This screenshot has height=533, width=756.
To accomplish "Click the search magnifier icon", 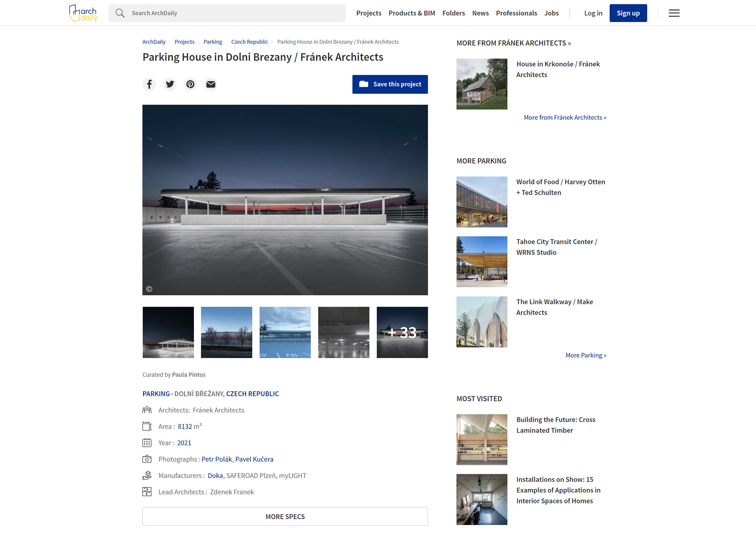I will coord(120,13).
